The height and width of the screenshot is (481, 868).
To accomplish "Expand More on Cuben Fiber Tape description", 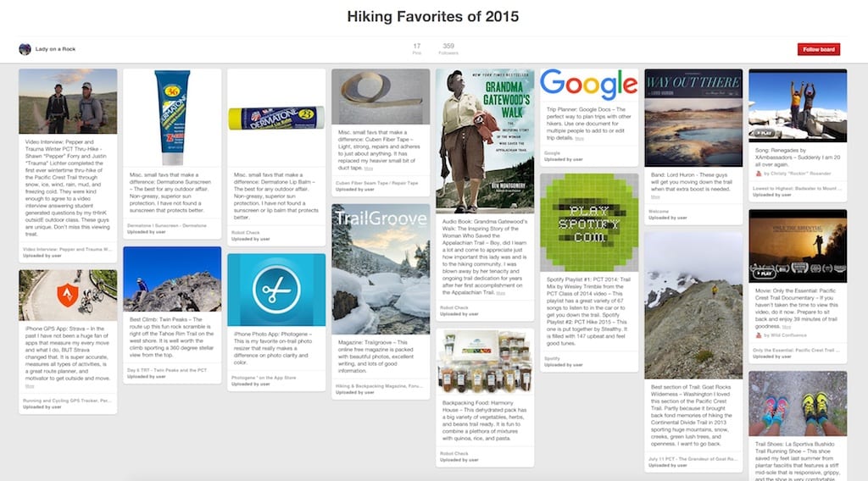I will click(369, 168).
